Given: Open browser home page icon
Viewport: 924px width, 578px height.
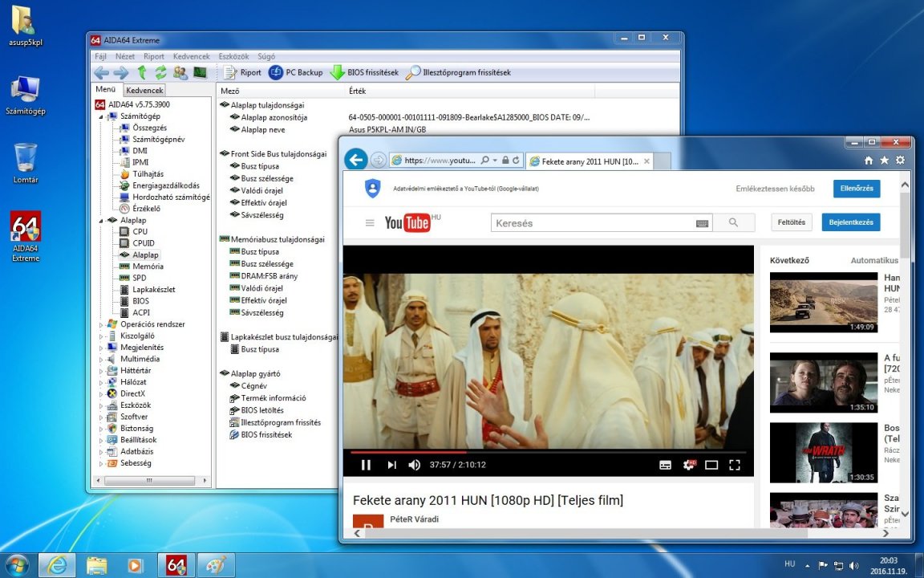Looking at the screenshot, I should click(x=869, y=161).
